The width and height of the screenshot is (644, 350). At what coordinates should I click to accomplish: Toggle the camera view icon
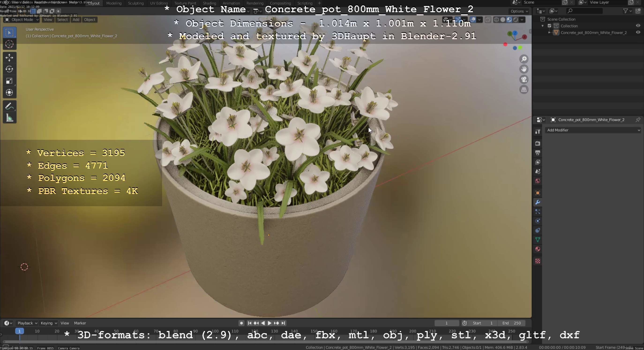(524, 79)
